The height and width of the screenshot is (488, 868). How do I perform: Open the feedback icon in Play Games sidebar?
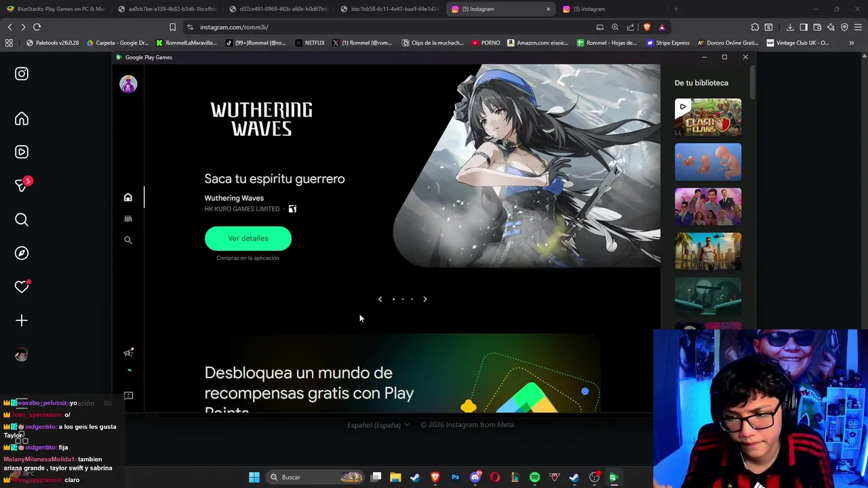coord(128,396)
